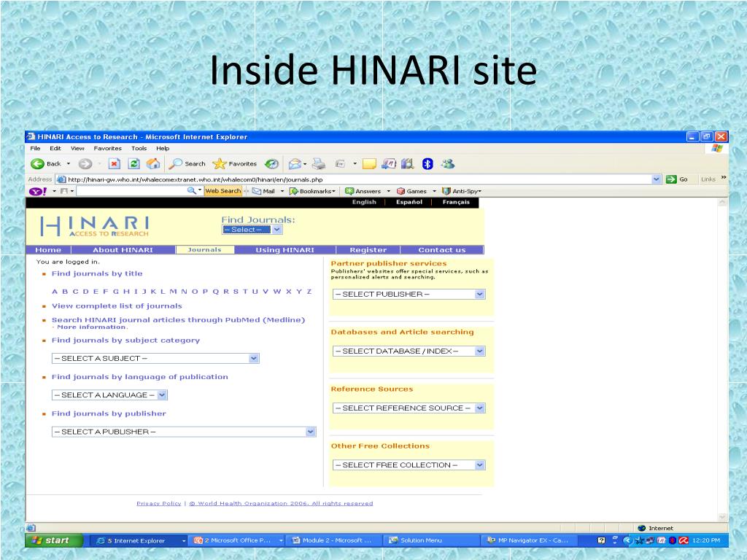747x560 pixels.
Task: Expand the address bar history dropdown arrow
Action: 657,179
